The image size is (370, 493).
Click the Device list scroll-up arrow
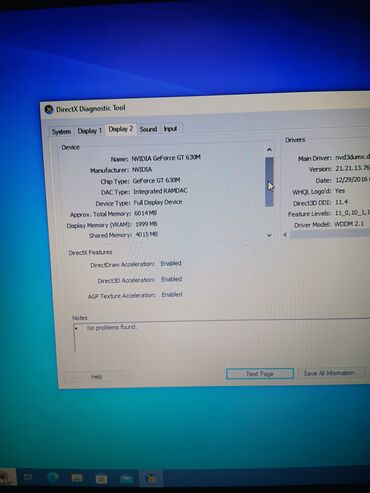(x=269, y=150)
